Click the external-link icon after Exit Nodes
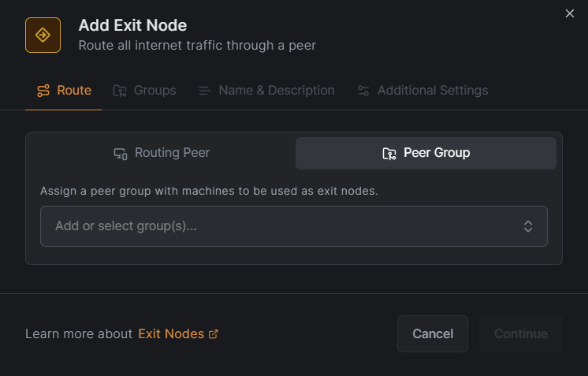The width and height of the screenshot is (588, 376). [213, 334]
